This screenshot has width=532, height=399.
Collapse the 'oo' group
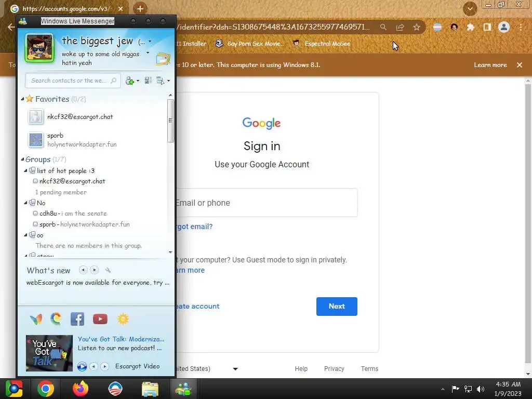[25, 235]
